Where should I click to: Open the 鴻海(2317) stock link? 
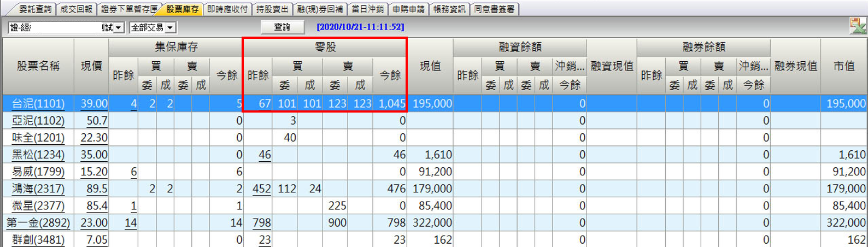point(38,189)
